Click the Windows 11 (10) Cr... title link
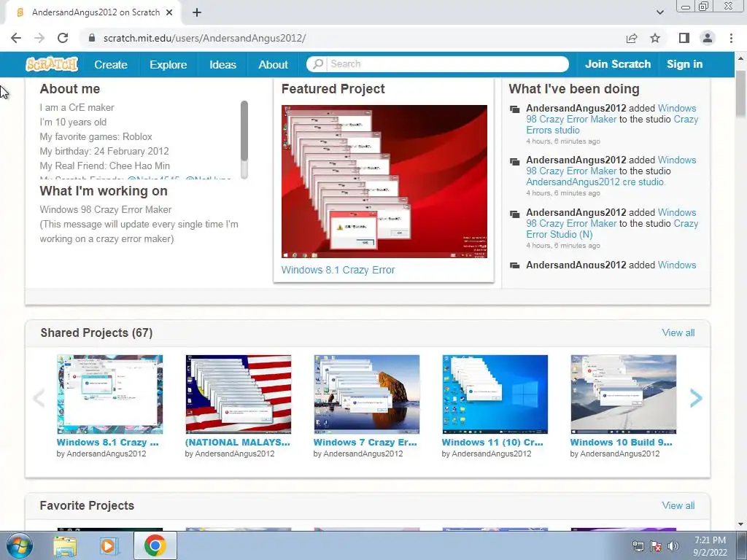Viewport: 747px width, 560px height. pyautogui.click(x=492, y=443)
